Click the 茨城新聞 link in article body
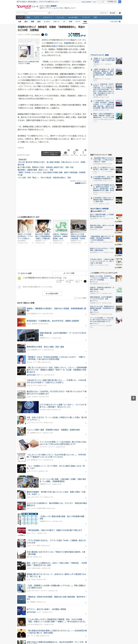138x644 pixels. (x=67, y=43)
